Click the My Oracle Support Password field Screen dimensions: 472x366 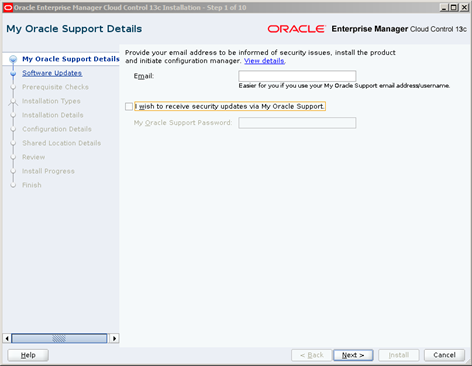pyautogui.click(x=297, y=123)
